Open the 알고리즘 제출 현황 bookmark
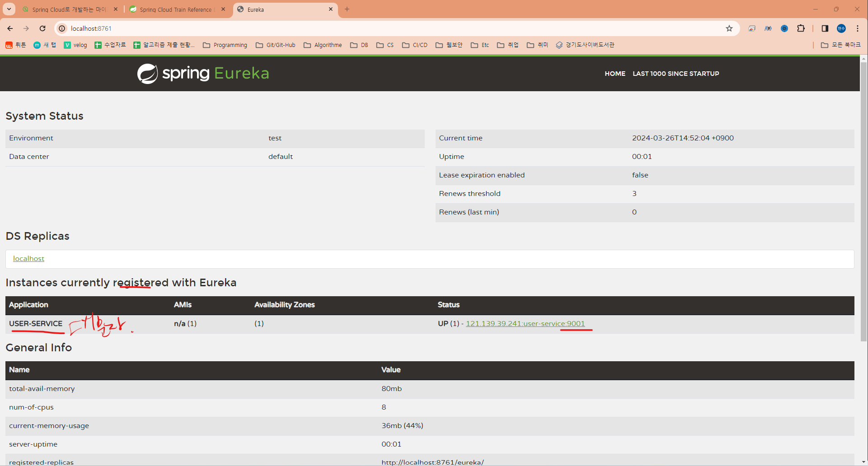 point(164,45)
